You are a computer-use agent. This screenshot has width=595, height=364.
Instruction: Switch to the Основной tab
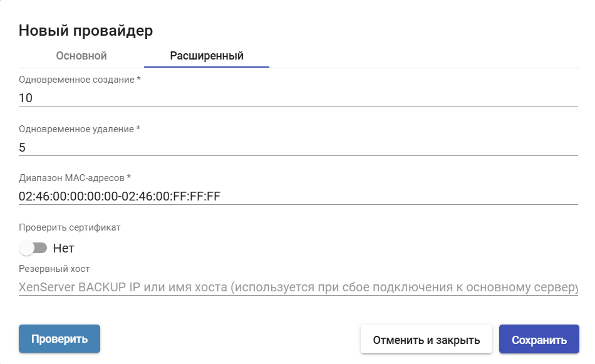point(81,56)
